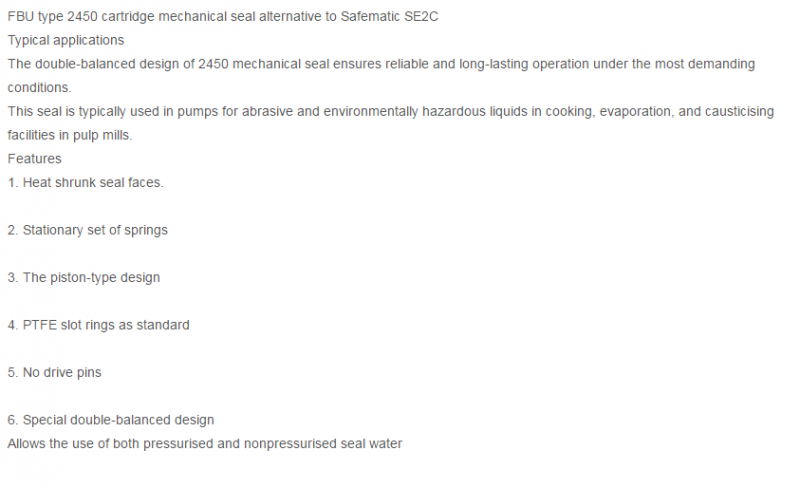The width and height of the screenshot is (800, 488).
Task: Click the 'Safematic SE2C' text in the title
Action: pos(389,17)
